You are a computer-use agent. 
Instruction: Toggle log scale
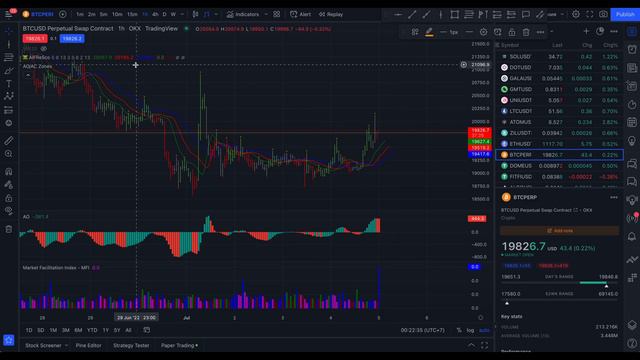click(x=470, y=330)
